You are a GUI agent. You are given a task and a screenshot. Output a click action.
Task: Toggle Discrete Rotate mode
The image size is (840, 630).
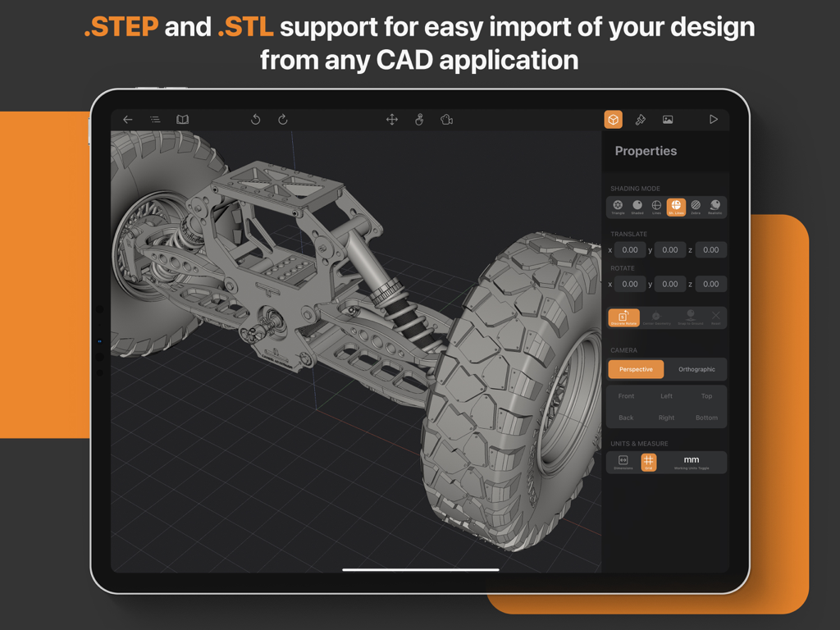click(x=623, y=317)
